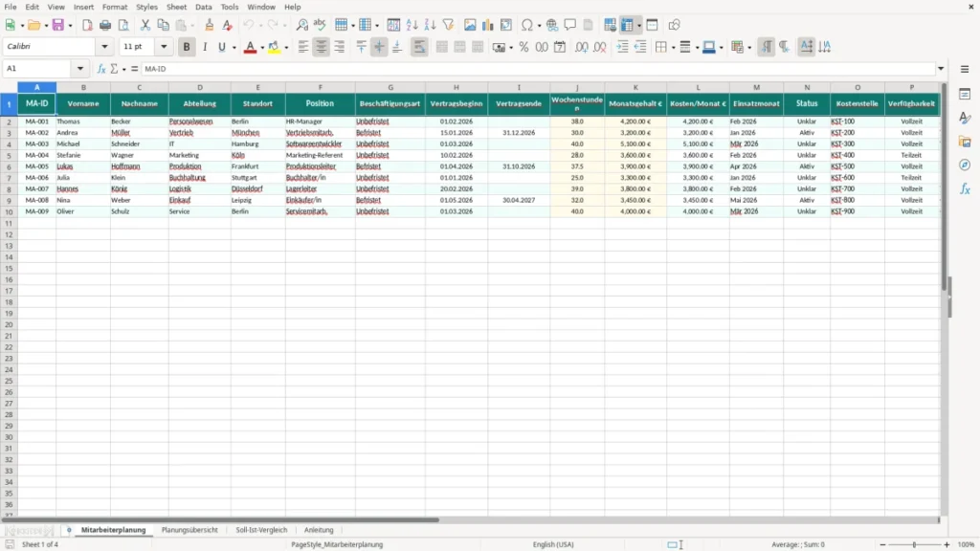The height and width of the screenshot is (551, 980).
Task: Click the Save document icon
Action: coord(57,25)
